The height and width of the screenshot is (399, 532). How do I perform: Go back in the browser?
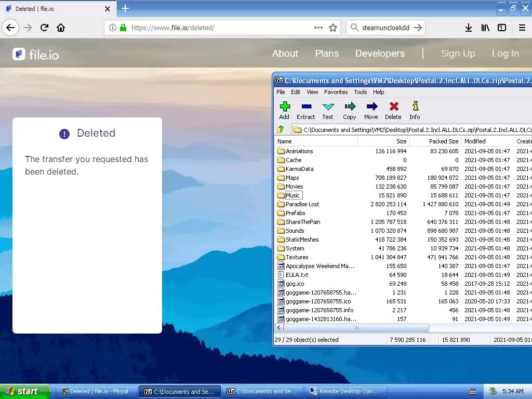(x=10, y=28)
